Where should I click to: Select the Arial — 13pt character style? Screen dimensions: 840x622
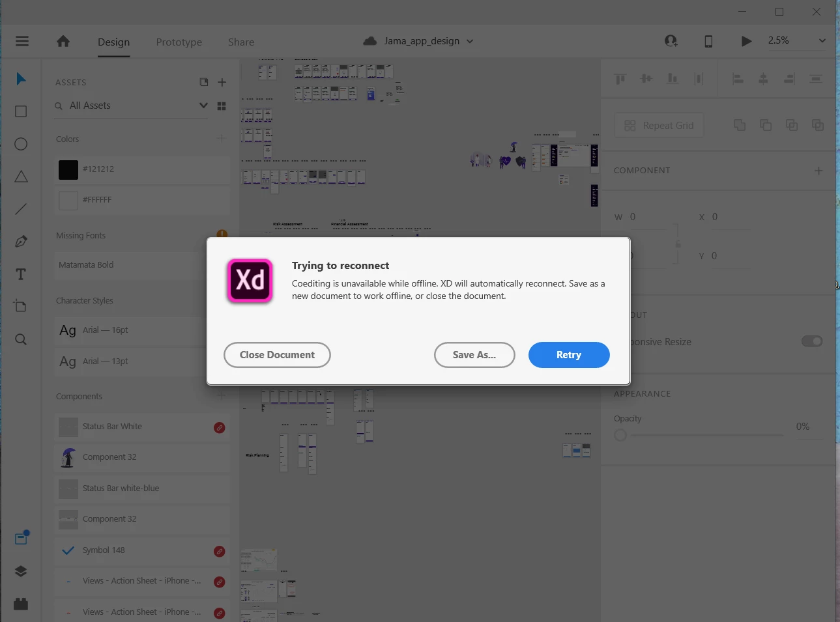point(142,361)
